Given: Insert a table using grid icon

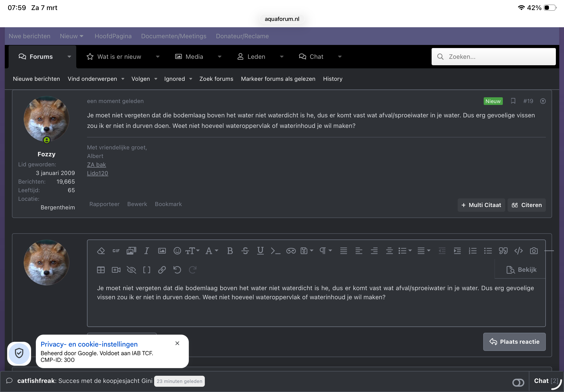Looking at the screenshot, I should (x=101, y=270).
